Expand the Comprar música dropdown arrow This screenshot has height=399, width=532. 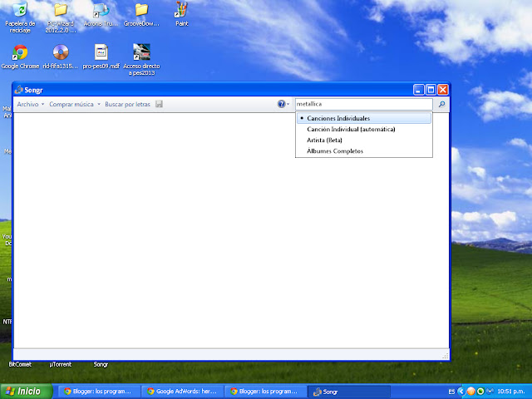point(99,104)
